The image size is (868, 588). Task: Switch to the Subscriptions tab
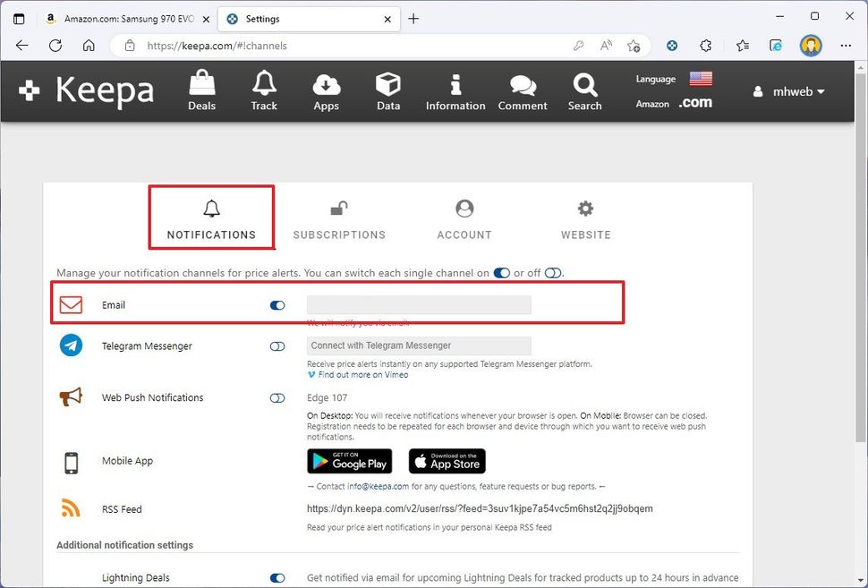[339, 217]
